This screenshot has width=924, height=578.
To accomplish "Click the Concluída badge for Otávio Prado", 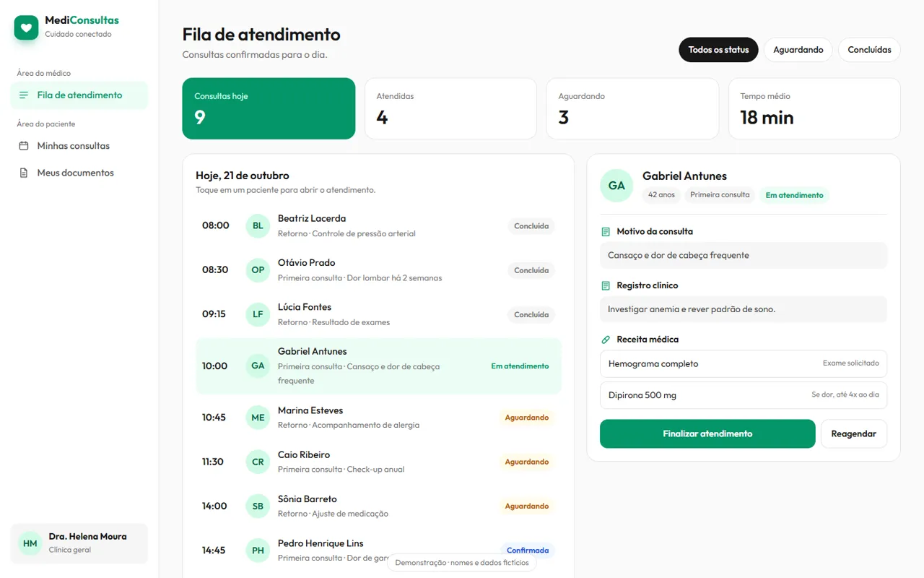I will (x=531, y=270).
